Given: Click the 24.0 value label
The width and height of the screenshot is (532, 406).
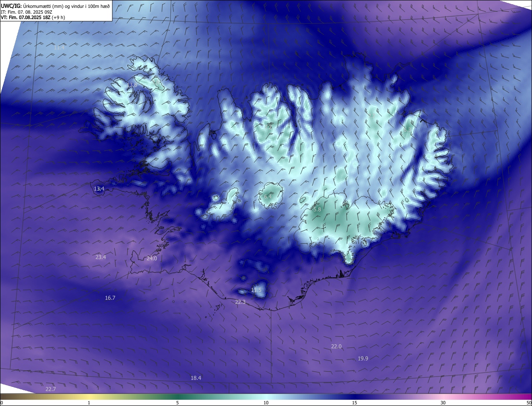Looking at the screenshot, I should tap(152, 259).
